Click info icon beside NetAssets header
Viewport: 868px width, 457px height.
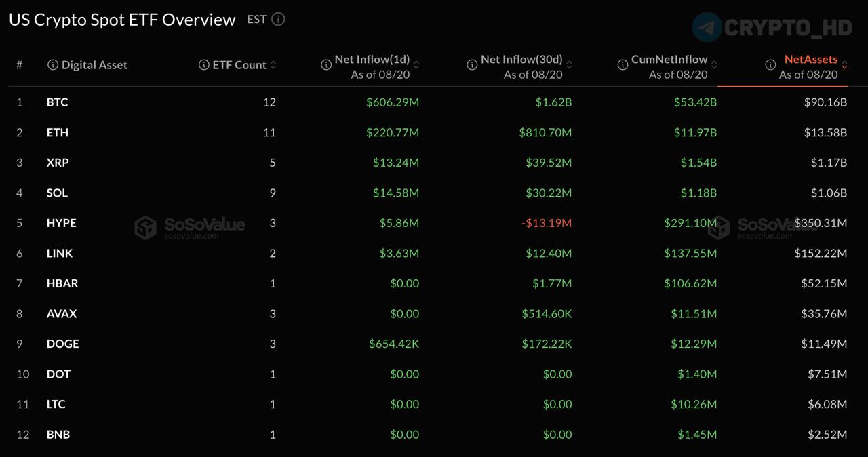(x=770, y=65)
